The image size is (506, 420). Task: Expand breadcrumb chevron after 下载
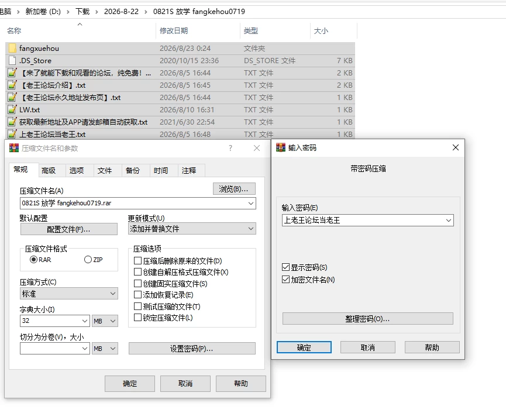(97, 12)
